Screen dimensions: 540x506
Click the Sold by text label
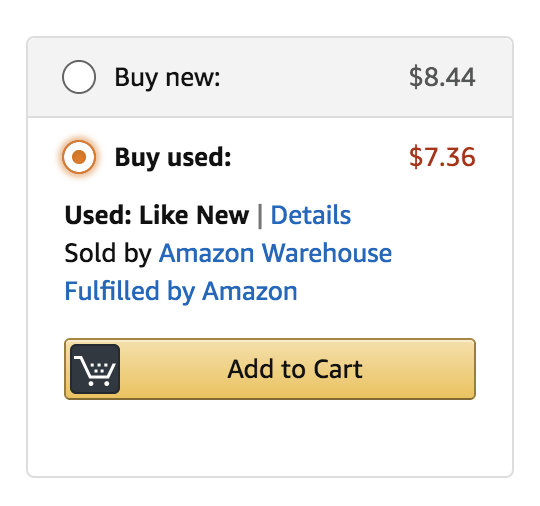pyautogui.click(x=108, y=253)
